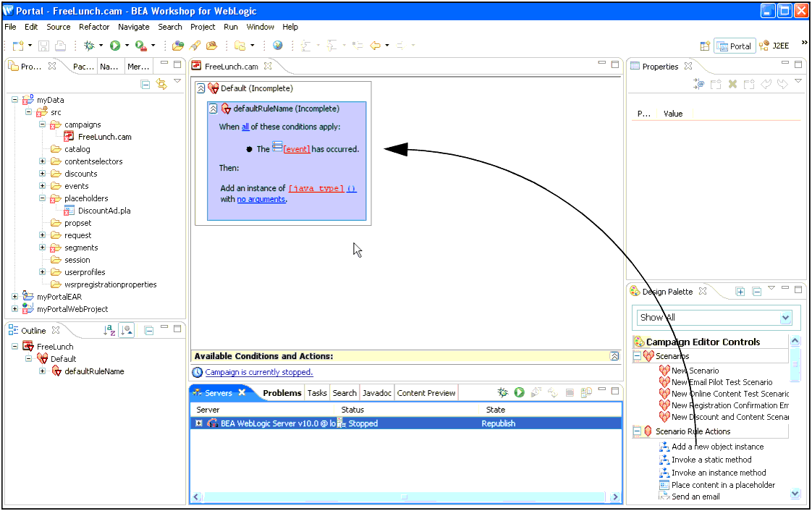812x511 pixels.
Task: Select Invoke a static method action
Action: pos(711,460)
